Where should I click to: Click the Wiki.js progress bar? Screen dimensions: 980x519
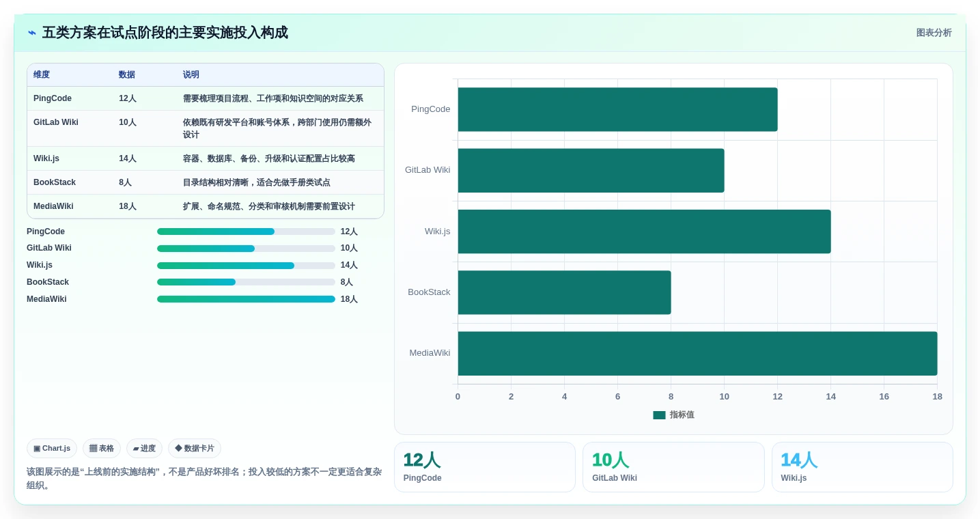(246, 266)
